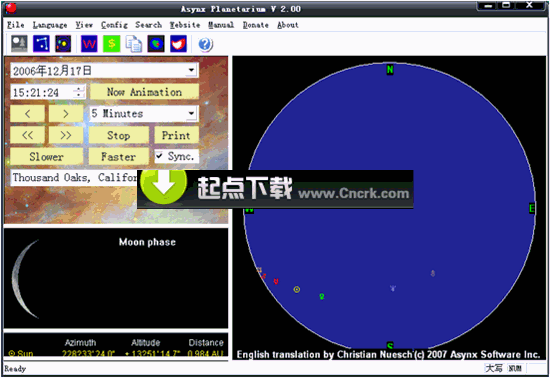Click the Moon phase label
Image resolution: width=550 pixels, height=378 pixels.
(x=147, y=242)
